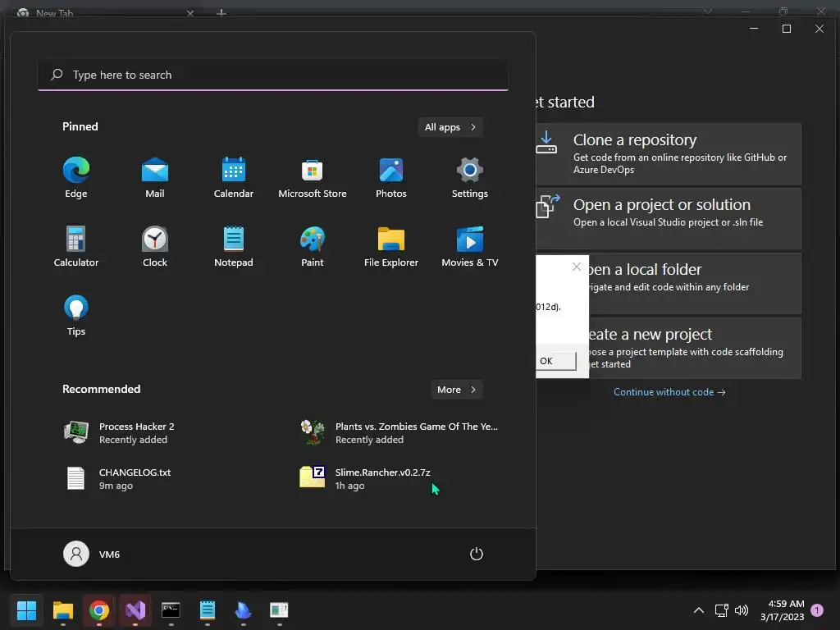This screenshot has height=630, width=840.
Task: Open the volume control in system tray
Action: [x=742, y=610]
